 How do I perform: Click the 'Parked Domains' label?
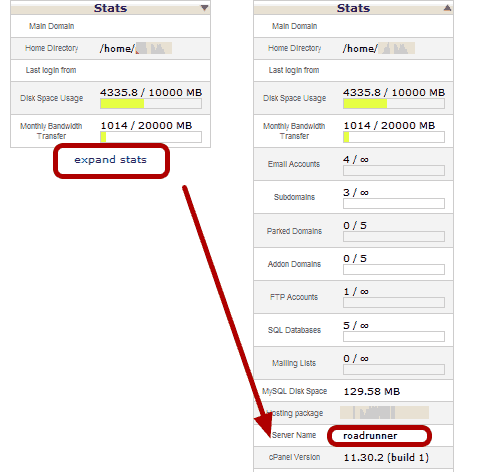pos(294,231)
